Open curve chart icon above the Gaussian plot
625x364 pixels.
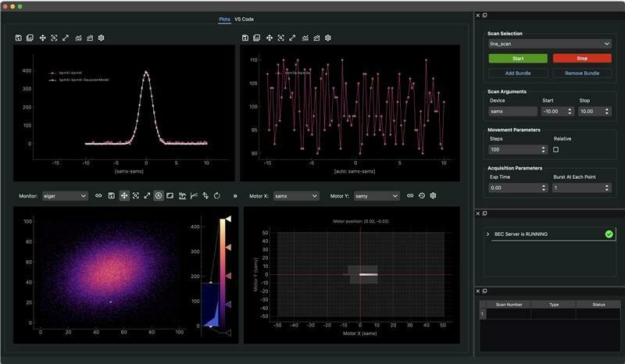click(79, 37)
